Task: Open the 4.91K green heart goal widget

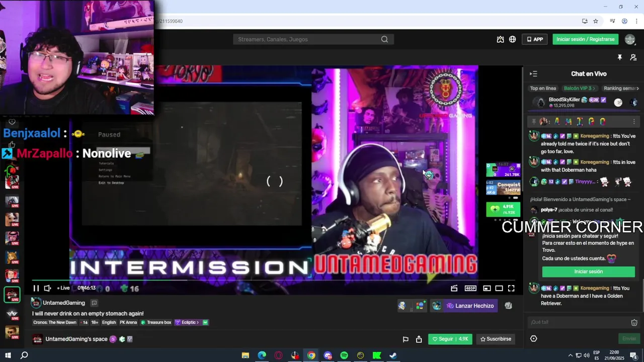Action: point(503,209)
